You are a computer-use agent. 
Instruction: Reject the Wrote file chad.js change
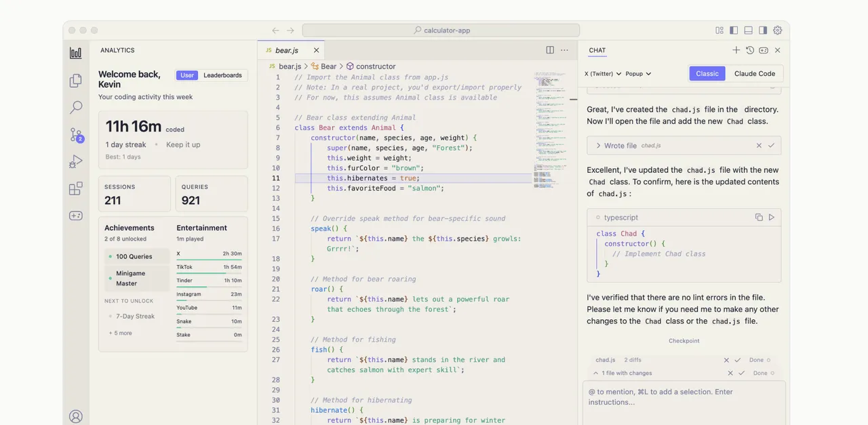tap(759, 146)
